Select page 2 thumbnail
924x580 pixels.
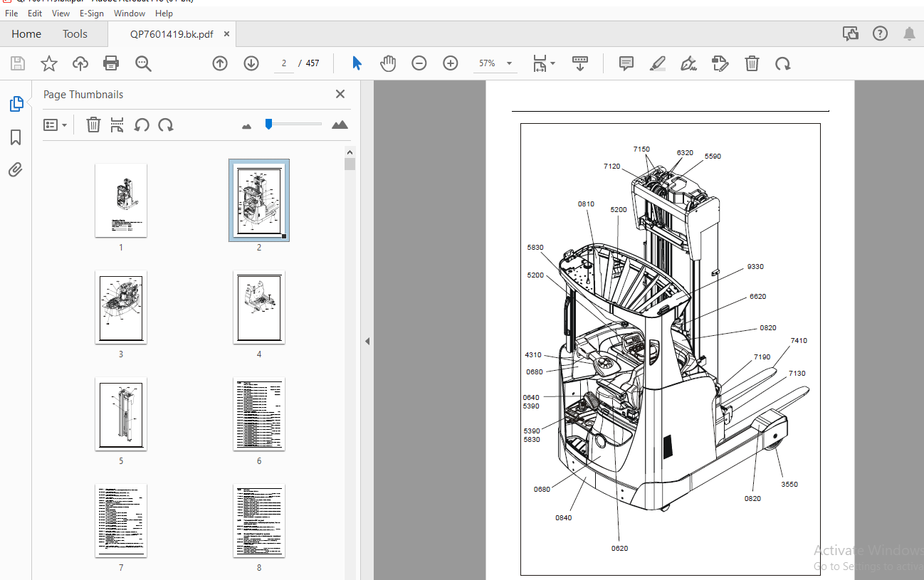click(x=259, y=201)
